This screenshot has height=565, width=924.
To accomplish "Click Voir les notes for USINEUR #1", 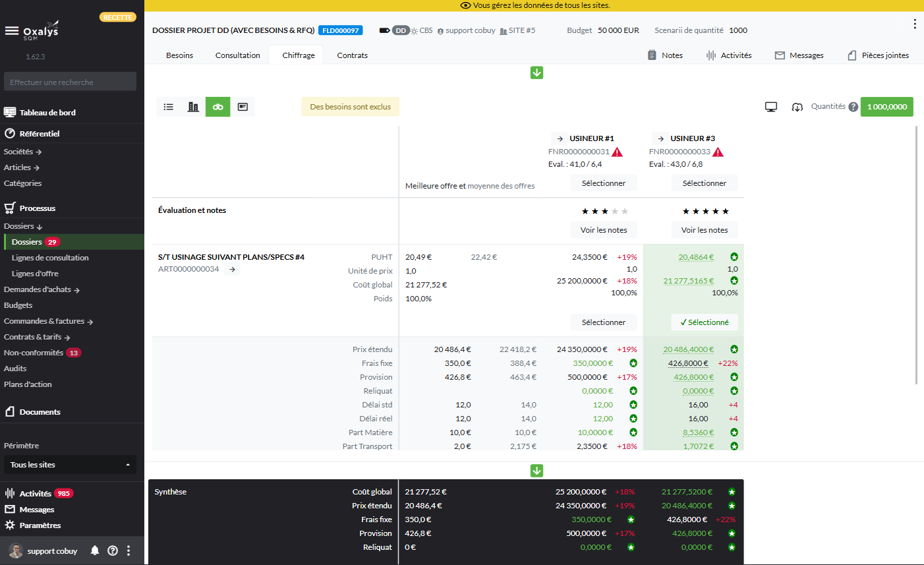I will 603,230.
